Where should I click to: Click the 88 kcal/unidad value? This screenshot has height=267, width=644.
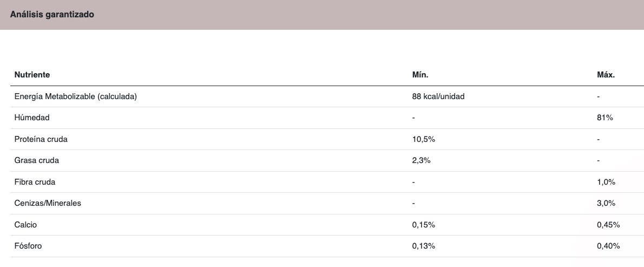tap(438, 96)
